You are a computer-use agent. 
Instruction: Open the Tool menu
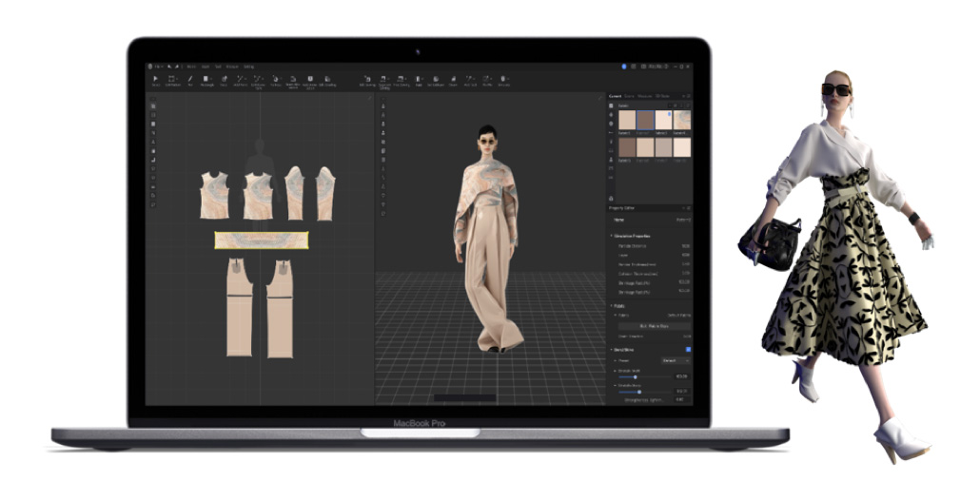pos(218,67)
